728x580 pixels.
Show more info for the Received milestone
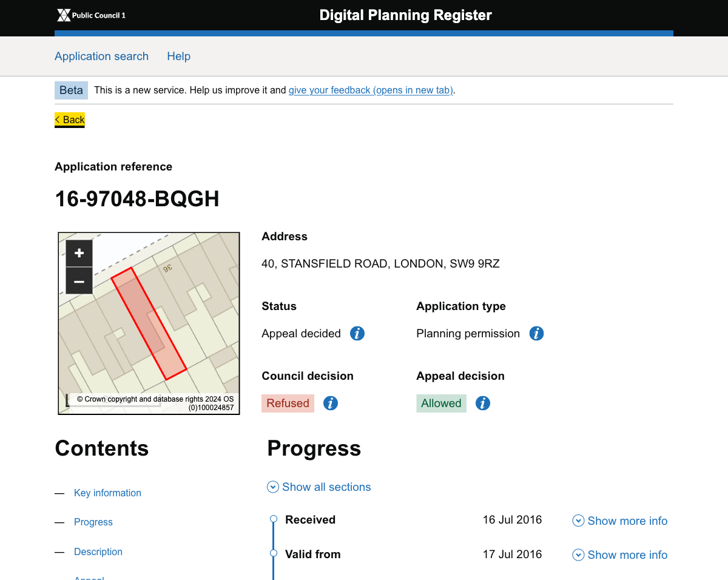pos(620,521)
